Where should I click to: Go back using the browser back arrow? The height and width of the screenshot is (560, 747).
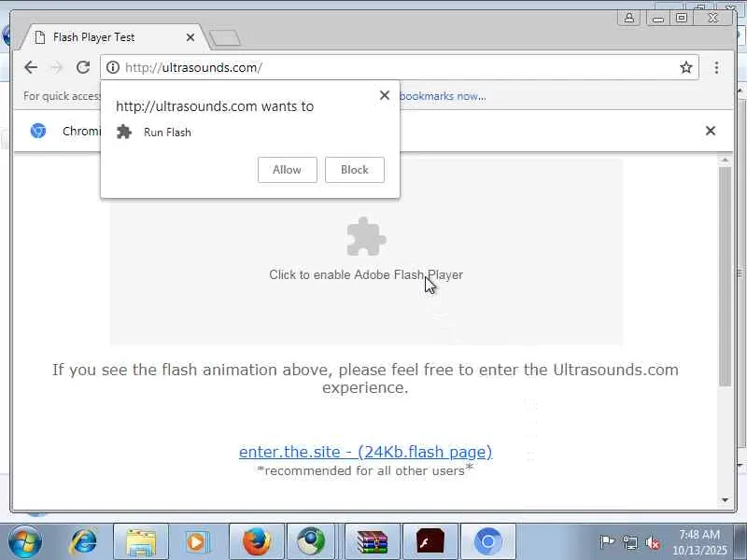click(x=31, y=67)
